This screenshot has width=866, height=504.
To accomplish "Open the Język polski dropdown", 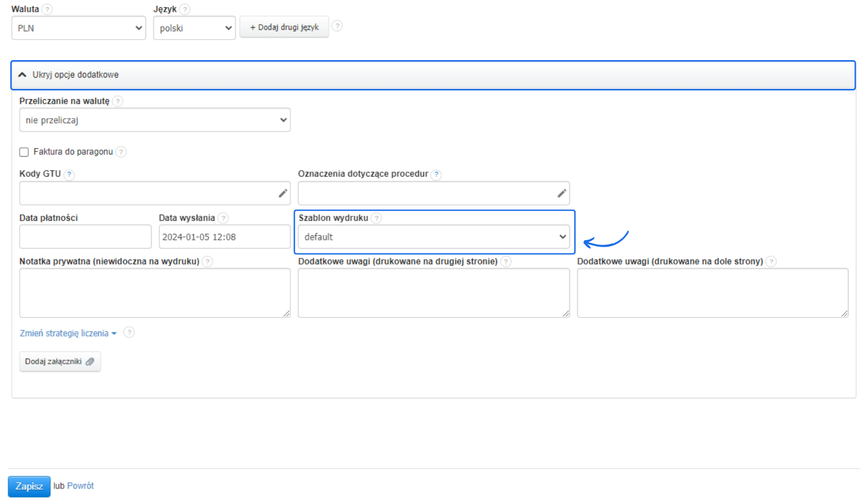I will 194,28.
